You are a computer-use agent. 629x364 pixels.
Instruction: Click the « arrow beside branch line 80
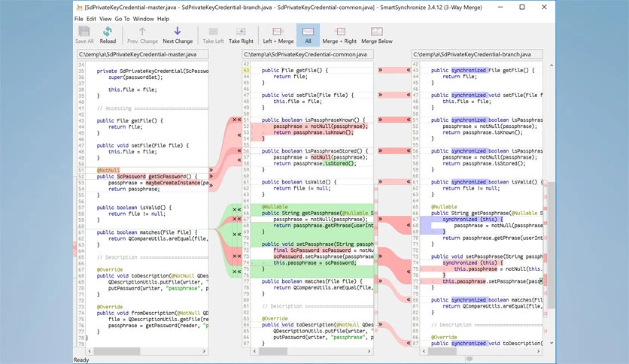point(409,300)
